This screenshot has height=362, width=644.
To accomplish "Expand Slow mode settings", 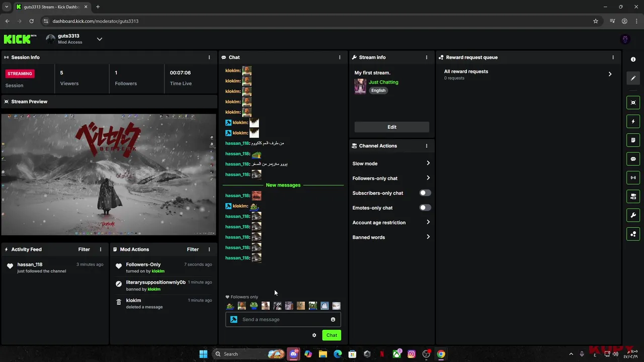I will coord(391,163).
